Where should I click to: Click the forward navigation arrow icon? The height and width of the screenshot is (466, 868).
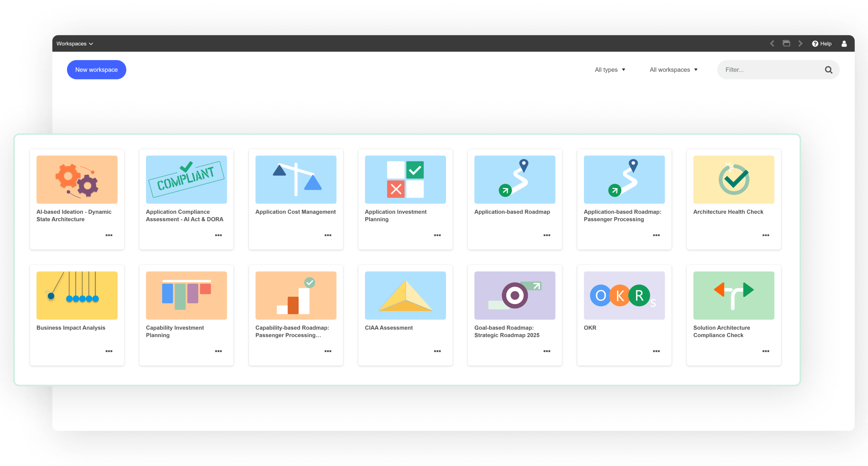pyautogui.click(x=800, y=43)
